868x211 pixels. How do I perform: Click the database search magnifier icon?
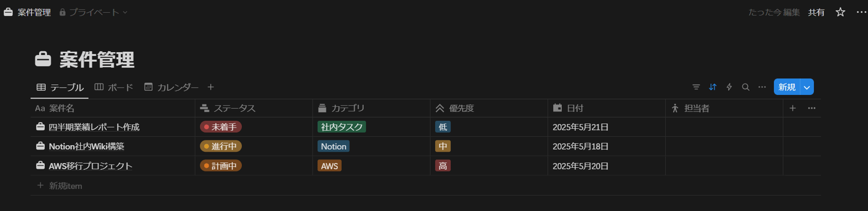[746, 87]
